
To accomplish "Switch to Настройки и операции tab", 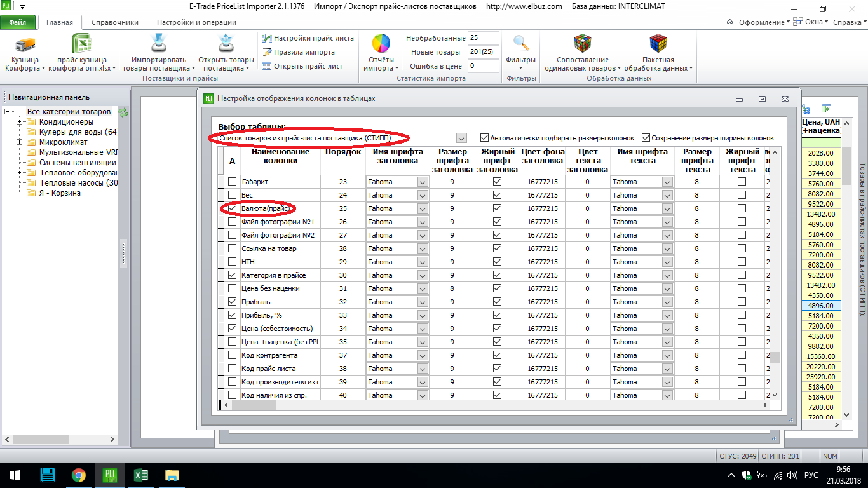I will [x=196, y=22].
